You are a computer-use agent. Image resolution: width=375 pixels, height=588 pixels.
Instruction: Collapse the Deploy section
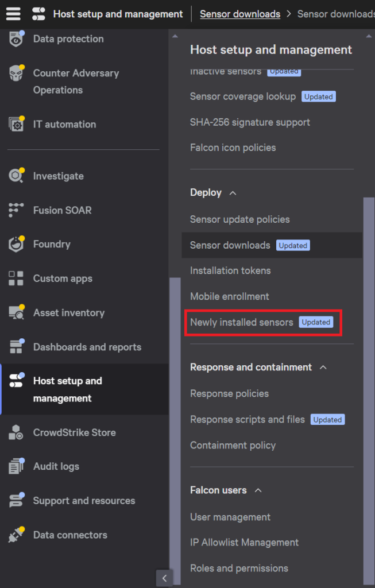pos(233,193)
